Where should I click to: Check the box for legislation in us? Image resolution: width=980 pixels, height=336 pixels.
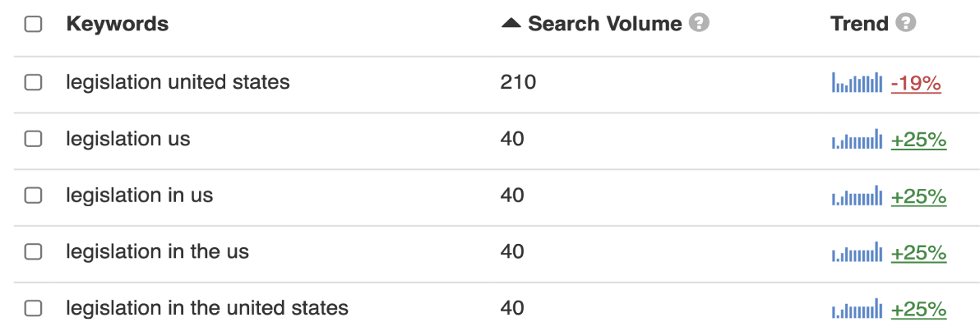(33, 196)
